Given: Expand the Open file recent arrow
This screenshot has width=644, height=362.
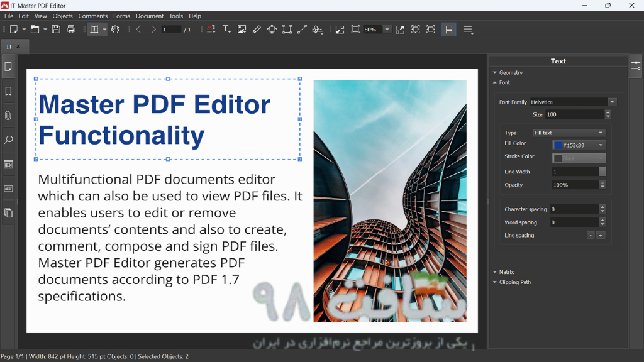Looking at the screenshot, I should coord(45,30).
